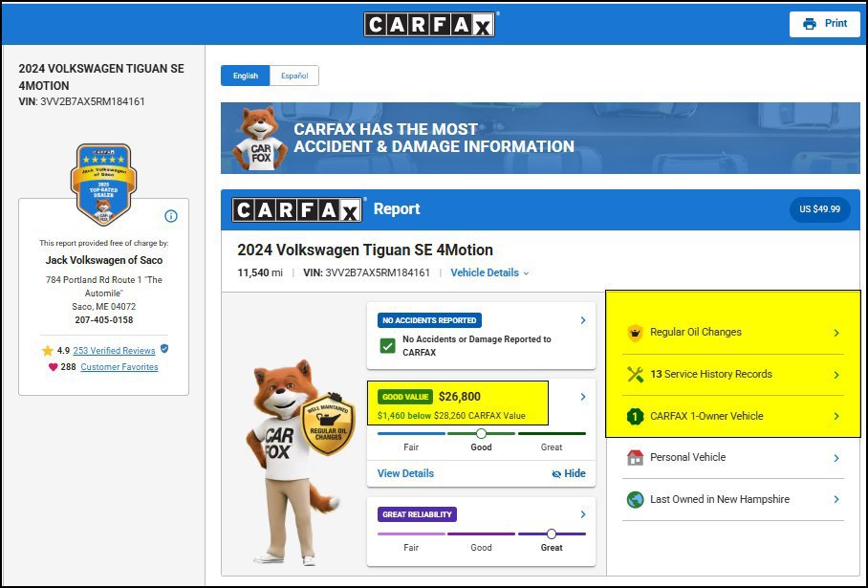868x588 pixels.
Task: Click the CARFAX logo in the header
Action: coord(429,24)
